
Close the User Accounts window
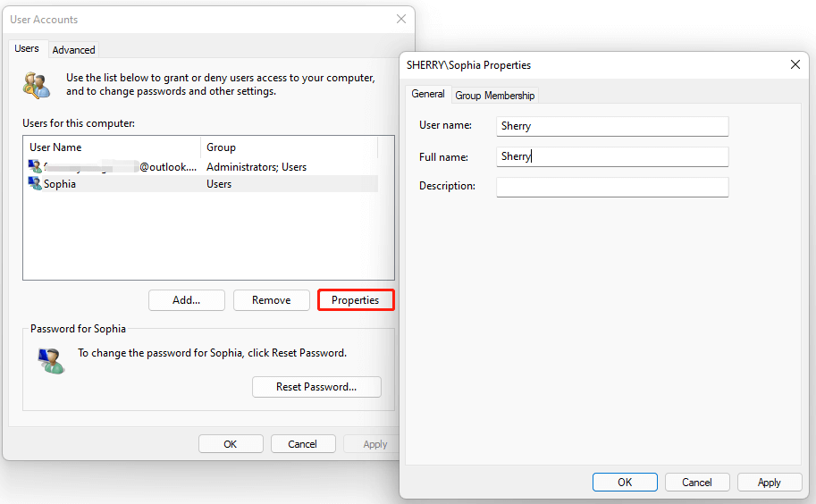point(401,19)
